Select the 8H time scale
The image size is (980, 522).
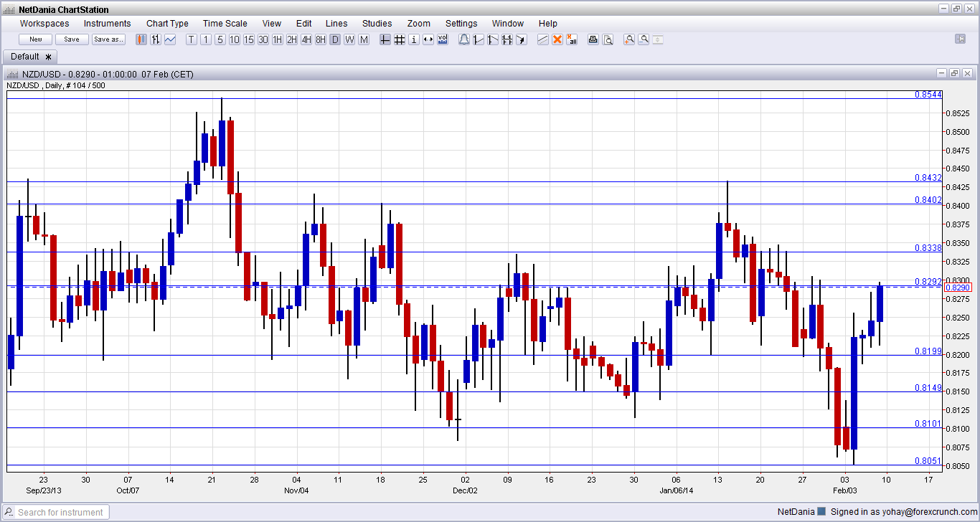coord(321,39)
